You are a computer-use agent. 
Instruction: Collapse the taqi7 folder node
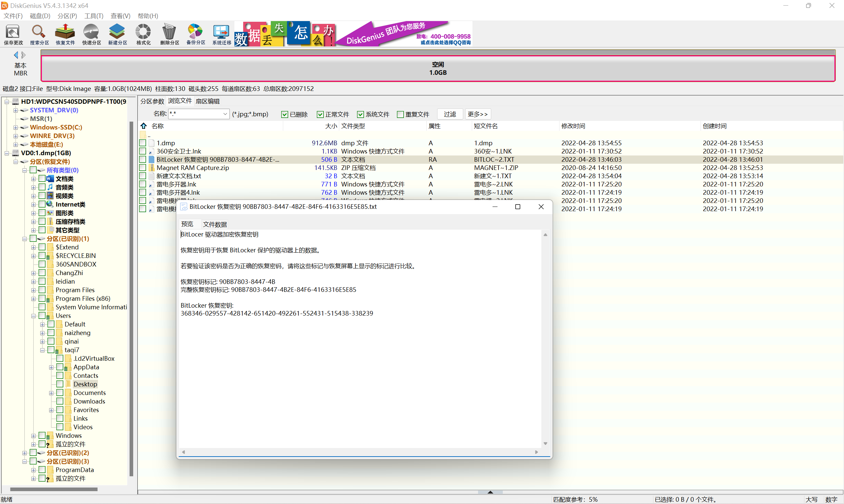click(x=42, y=350)
